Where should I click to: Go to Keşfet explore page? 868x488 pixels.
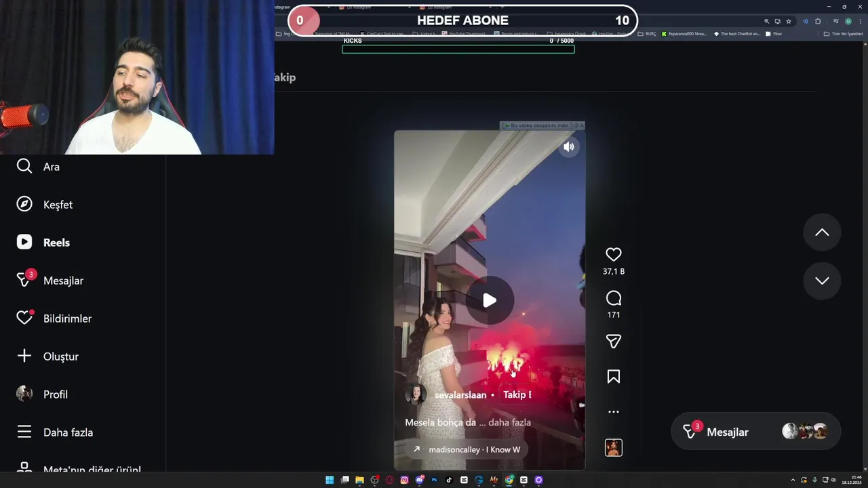pyautogui.click(x=45, y=204)
